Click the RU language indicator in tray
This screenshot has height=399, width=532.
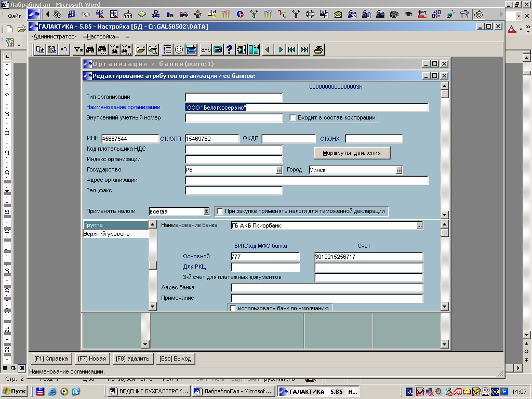tap(409, 392)
